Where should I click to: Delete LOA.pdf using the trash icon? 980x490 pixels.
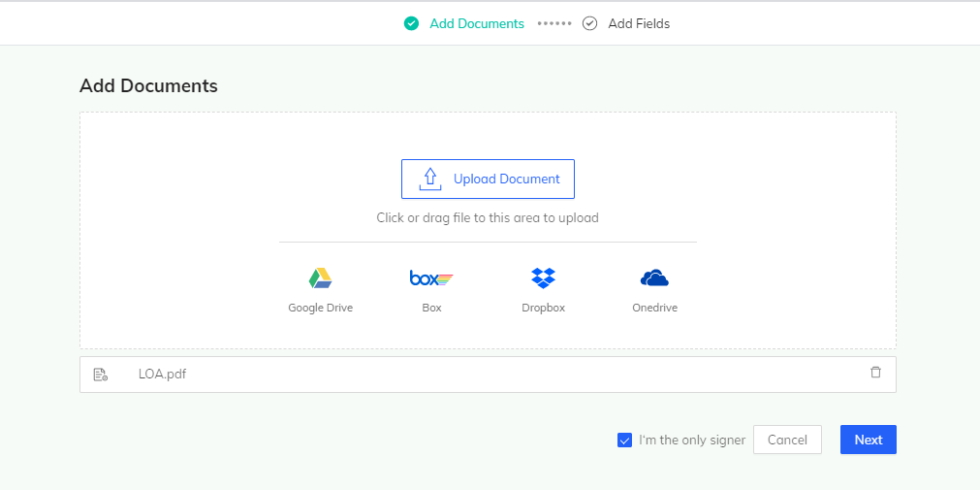(x=875, y=373)
